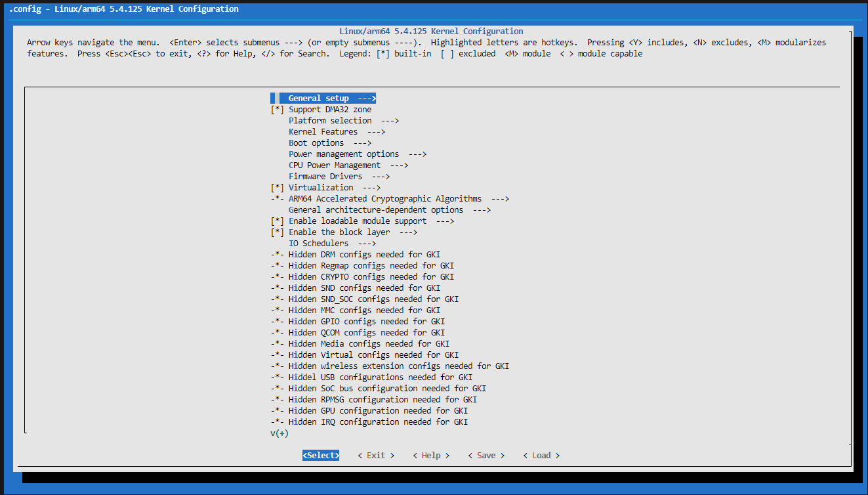Open Power management options submenu

pyautogui.click(x=358, y=154)
